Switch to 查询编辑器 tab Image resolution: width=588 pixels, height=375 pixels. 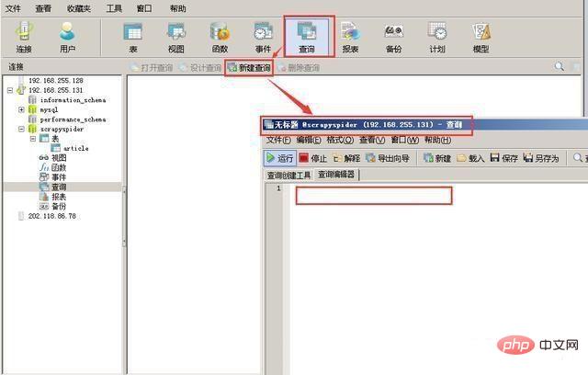(x=336, y=175)
